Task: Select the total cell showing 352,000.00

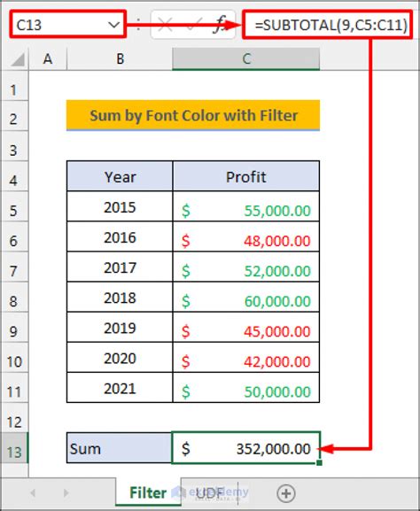Action: coord(246,448)
